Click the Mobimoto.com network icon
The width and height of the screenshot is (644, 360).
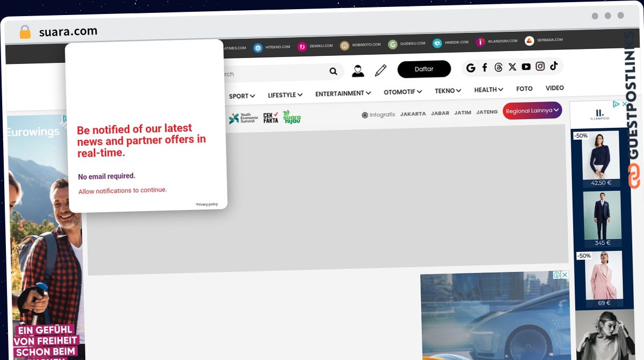click(x=345, y=45)
